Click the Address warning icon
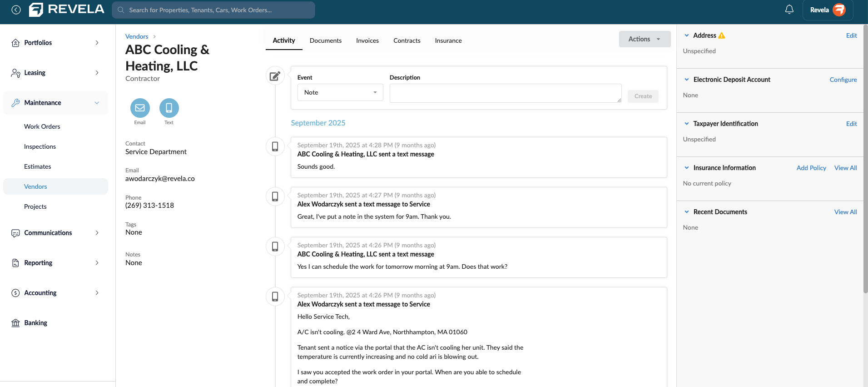The width and height of the screenshot is (868, 387). point(722,35)
